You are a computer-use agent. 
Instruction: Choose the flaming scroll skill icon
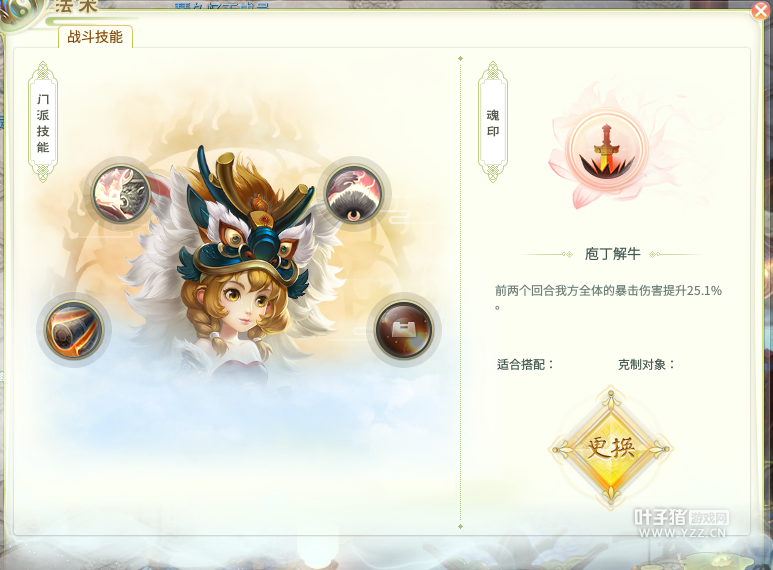74,330
